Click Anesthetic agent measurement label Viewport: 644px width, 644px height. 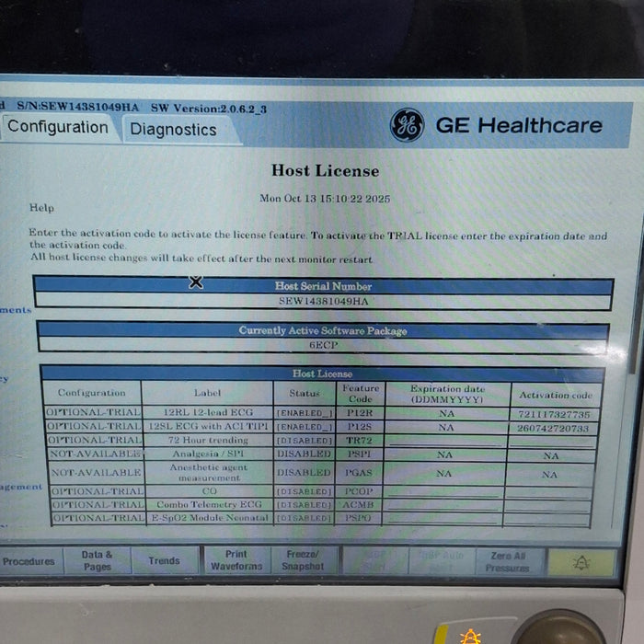[209, 473]
